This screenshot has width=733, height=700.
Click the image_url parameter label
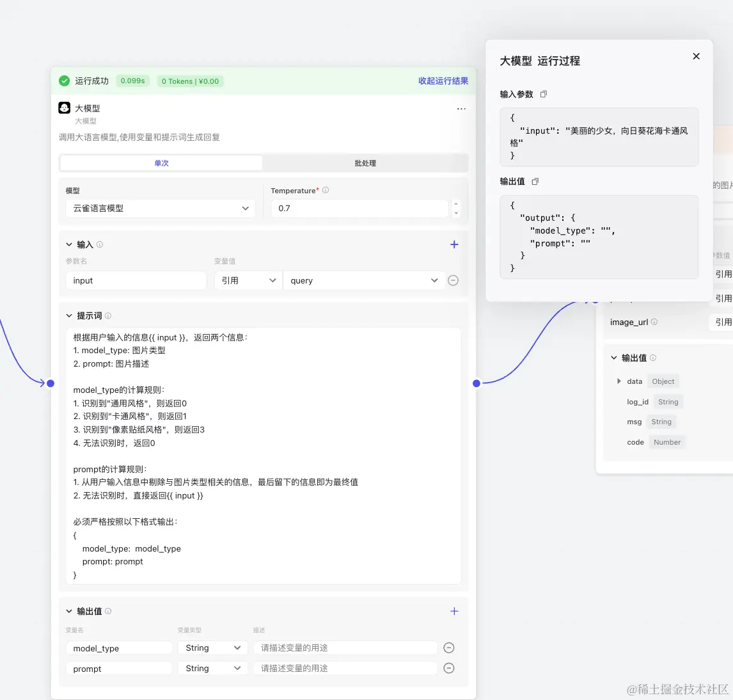pos(629,322)
